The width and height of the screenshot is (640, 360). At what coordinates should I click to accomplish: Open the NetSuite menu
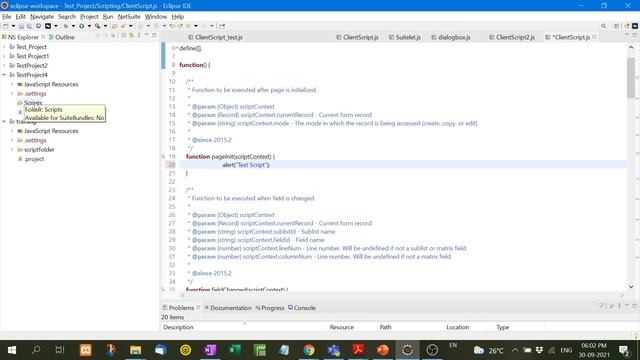[129, 17]
